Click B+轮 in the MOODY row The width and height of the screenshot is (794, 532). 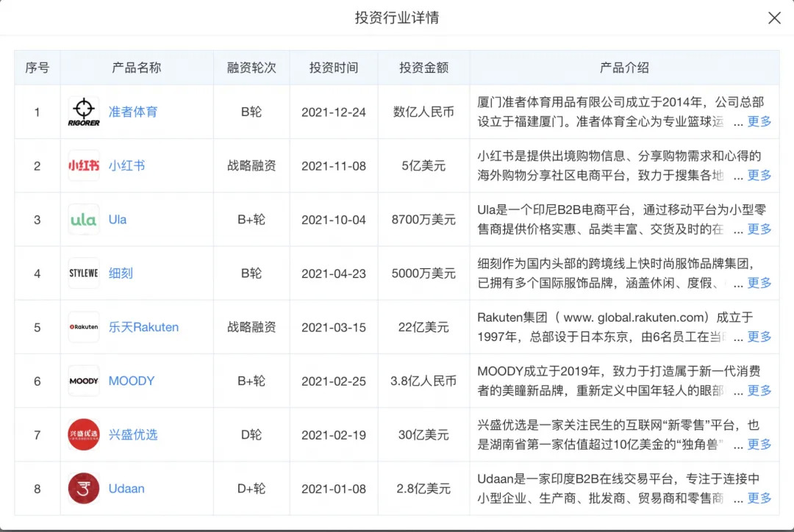251,381
